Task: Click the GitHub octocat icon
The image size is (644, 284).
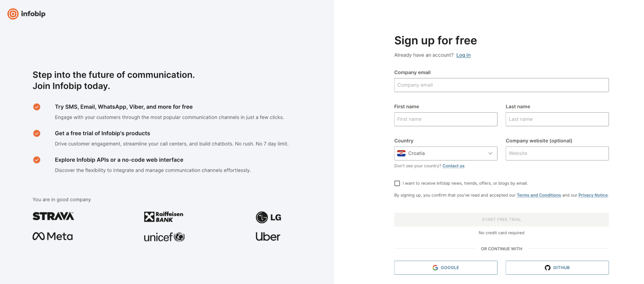Action: click(x=548, y=267)
